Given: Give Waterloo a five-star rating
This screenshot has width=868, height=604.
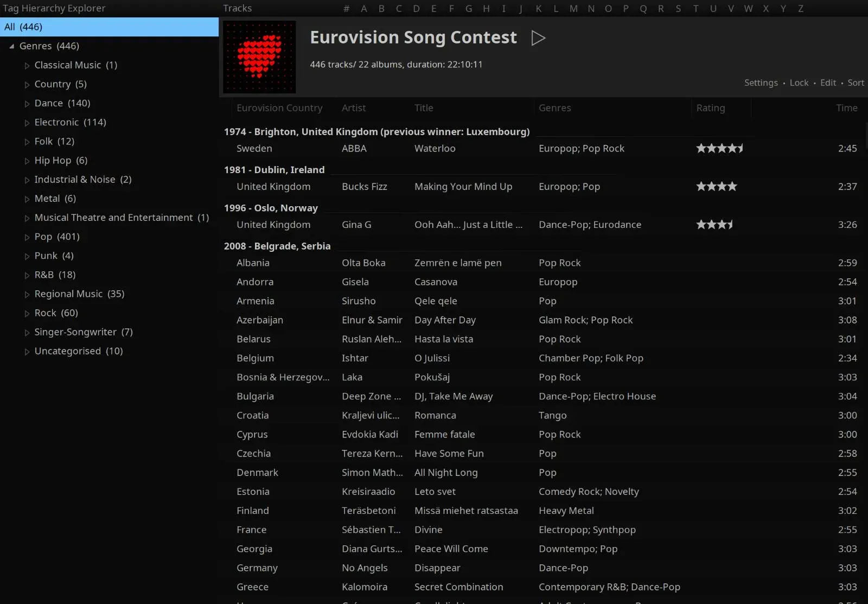Looking at the screenshot, I should 742,148.
